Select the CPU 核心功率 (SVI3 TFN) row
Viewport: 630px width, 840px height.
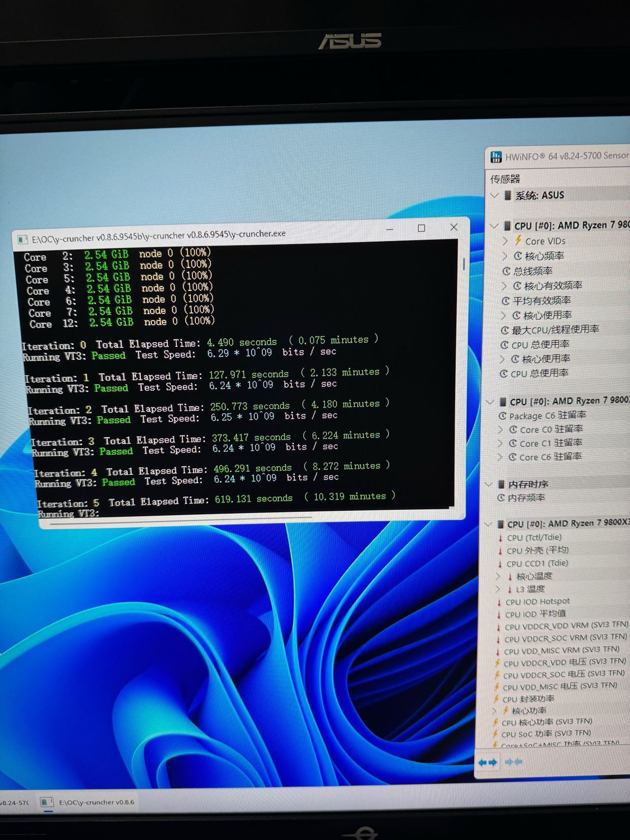tap(547, 722)
